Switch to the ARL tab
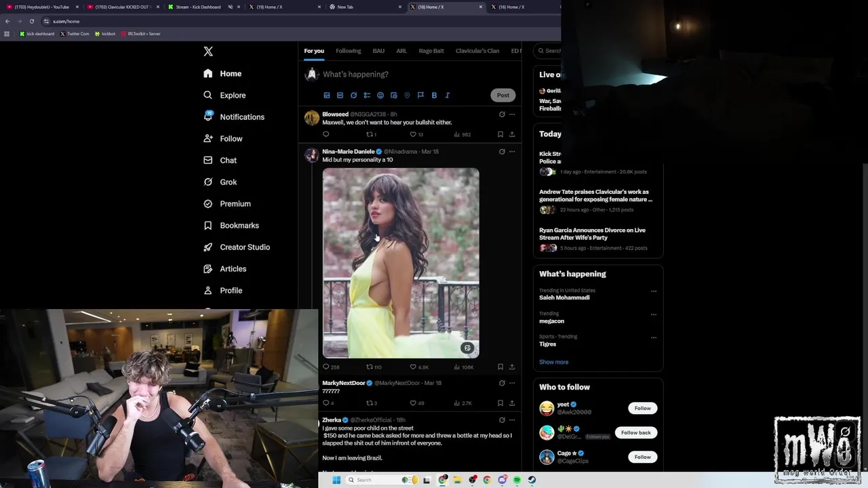The width and height of the screenshot is (868, 488). pyautogui.click(x=401, y=51)
